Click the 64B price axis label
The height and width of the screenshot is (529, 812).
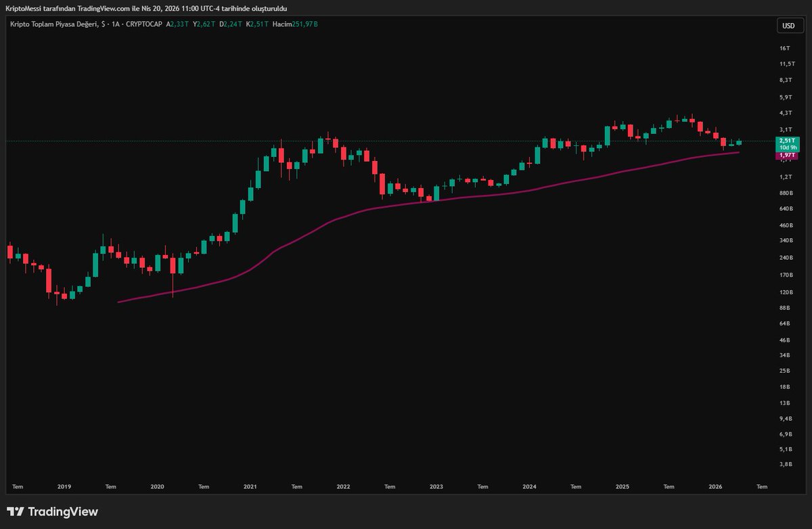click(785, 323)
